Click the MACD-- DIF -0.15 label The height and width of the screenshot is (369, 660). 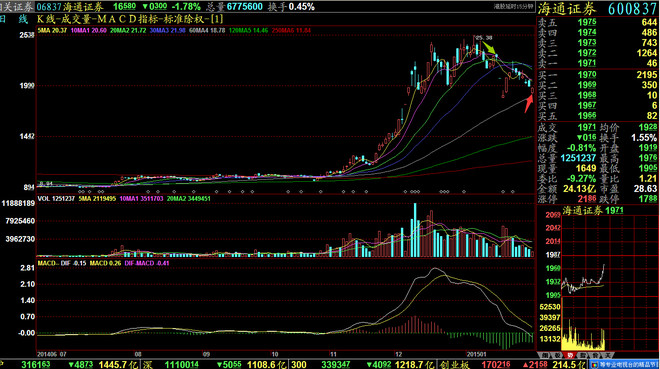[x=62, y=263]
